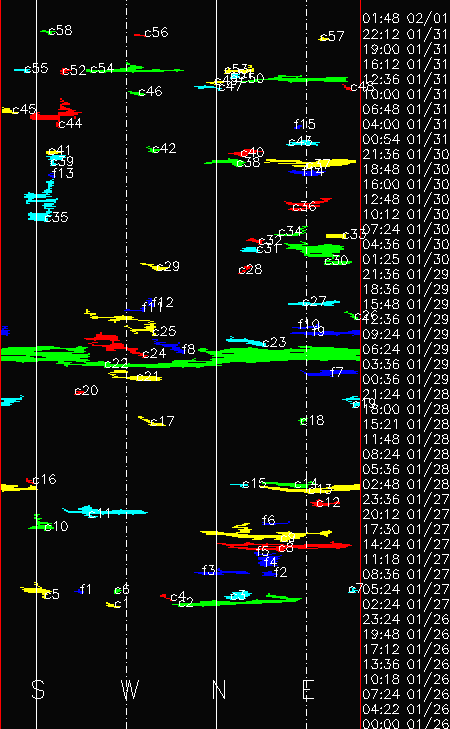Select the blue f7 flare marker
Viewport: 450px width, 729px height.
point(330,372)
